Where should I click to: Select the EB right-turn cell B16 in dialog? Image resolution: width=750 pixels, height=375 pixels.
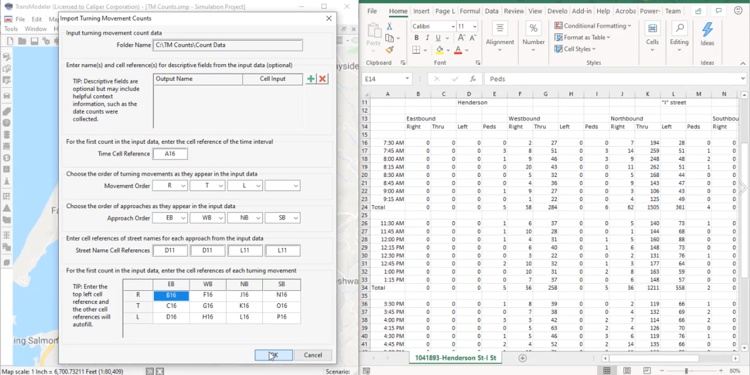pos(171,296)
